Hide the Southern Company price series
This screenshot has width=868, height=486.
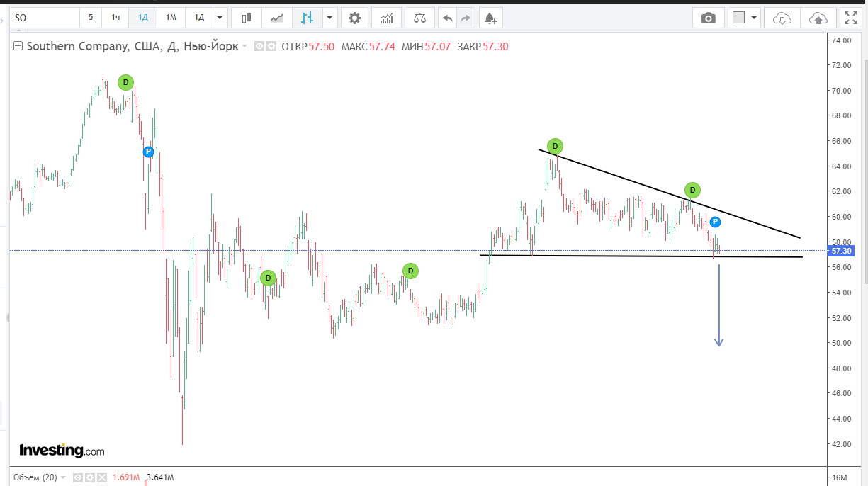259,47
